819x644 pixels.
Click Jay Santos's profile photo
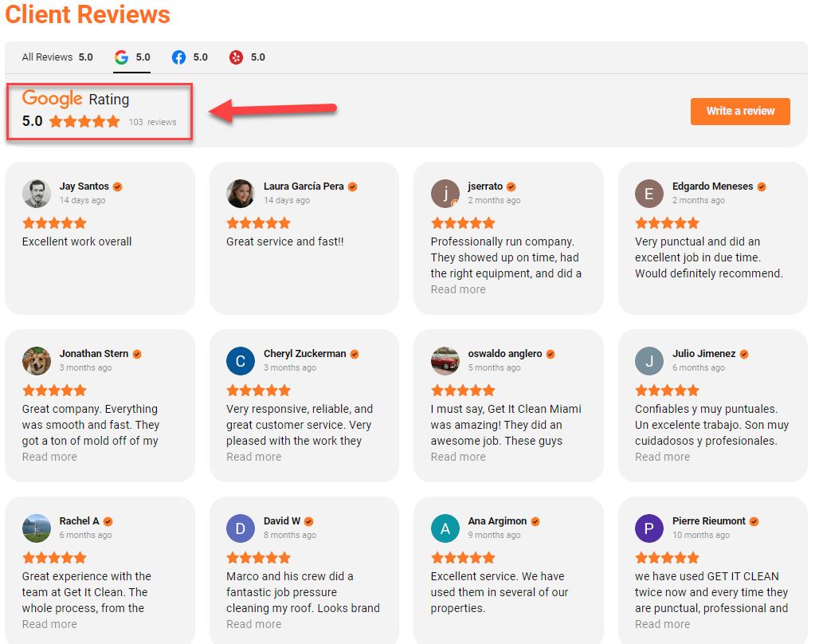click(x=37, y=194)
